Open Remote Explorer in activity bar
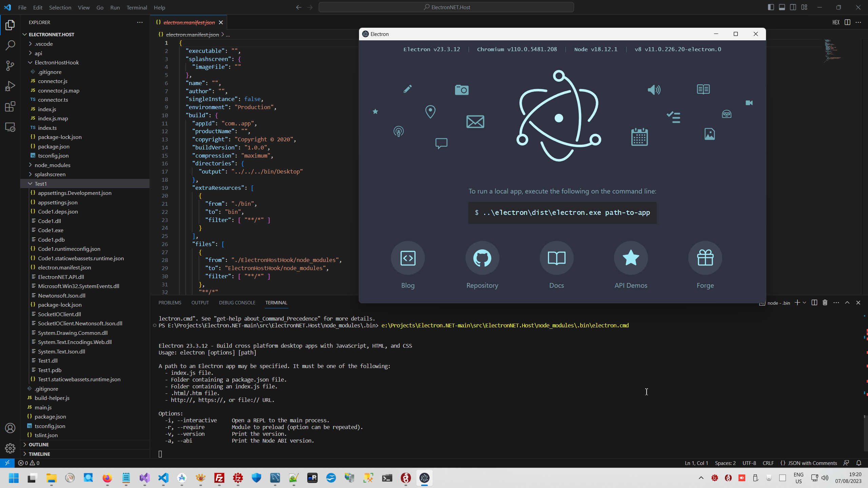Viewport: 868px width, 488px height. tap(10, 127)
